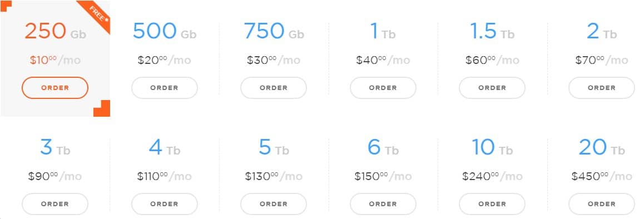Order the 20 Tb plan
Screen dimensions: 644x219
601,204
